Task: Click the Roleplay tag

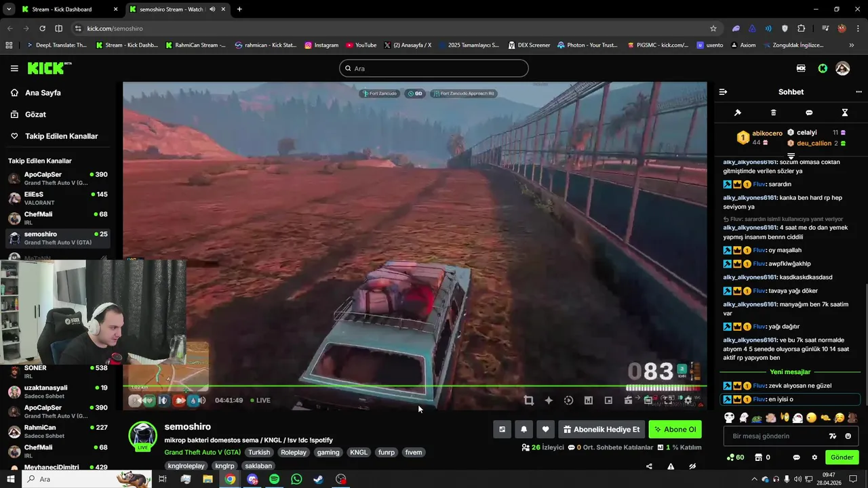Action: click(294, 452)
